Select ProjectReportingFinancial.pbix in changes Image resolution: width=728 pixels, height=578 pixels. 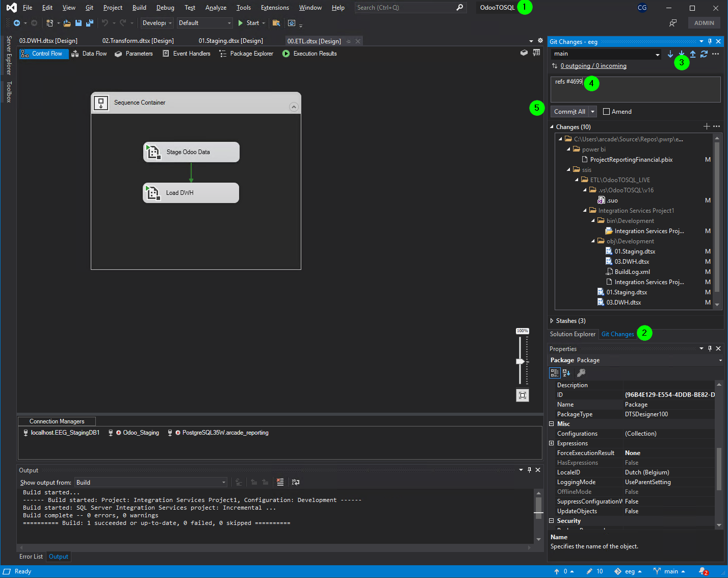point(631,160)
